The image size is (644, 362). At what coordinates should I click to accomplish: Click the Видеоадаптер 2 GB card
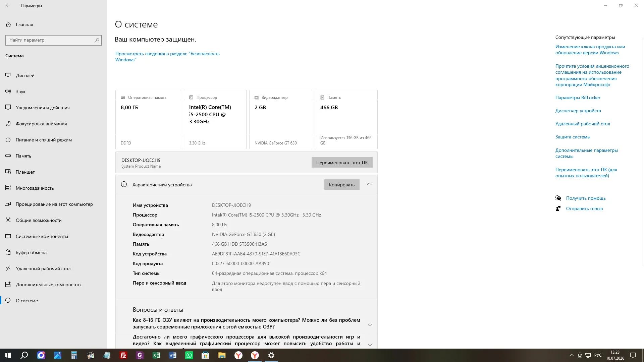coord(281,119)
